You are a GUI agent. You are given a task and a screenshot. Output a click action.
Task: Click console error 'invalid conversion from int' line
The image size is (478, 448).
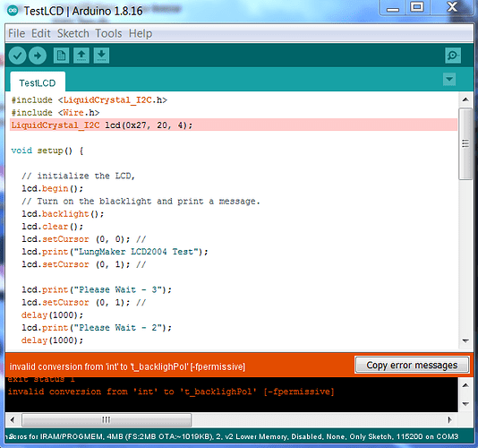171,392
